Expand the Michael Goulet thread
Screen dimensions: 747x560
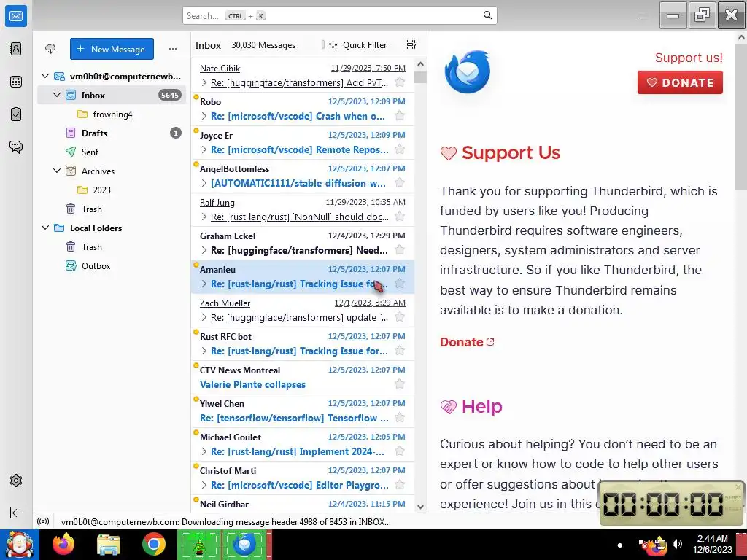coord(204,451)
